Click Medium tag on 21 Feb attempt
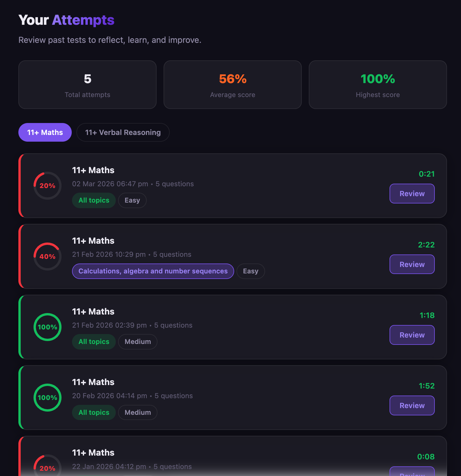 [x=138, y=342]
